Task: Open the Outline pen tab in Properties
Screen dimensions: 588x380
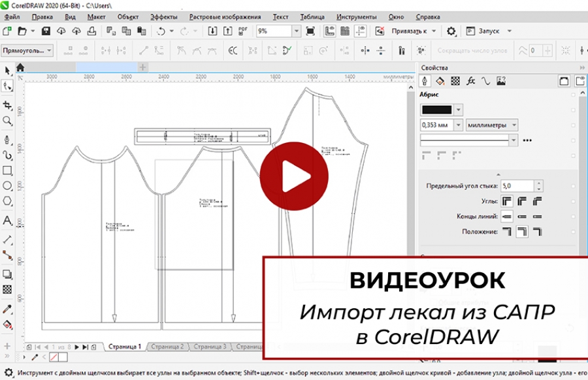Action: point(425,81)
